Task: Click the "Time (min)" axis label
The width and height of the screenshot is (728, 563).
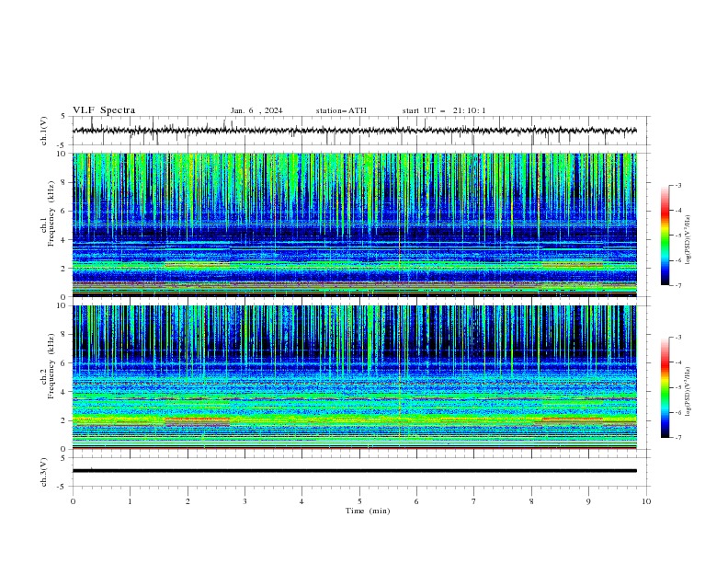Action: [x=368, y=511]
